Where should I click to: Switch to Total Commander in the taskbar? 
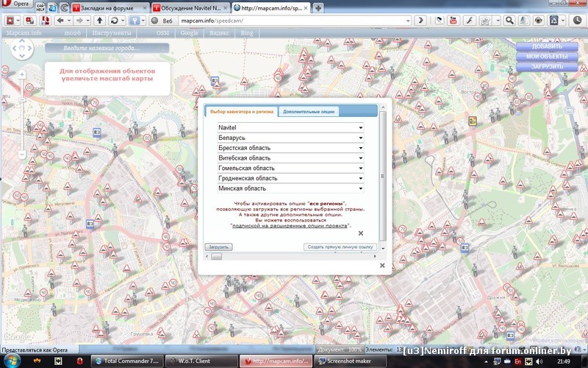pos(127,361)
